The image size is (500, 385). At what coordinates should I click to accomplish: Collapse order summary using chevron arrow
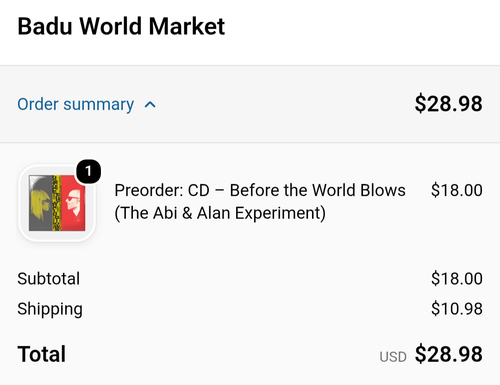click(x=150, y=105)
